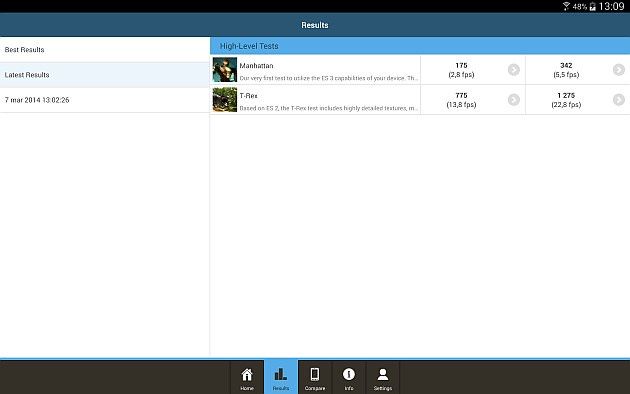The height and width of the screenshot is (394, 630).
Task: Open the 7 mar 2014 13:02:26 result entry
Action: pos(104,100)
